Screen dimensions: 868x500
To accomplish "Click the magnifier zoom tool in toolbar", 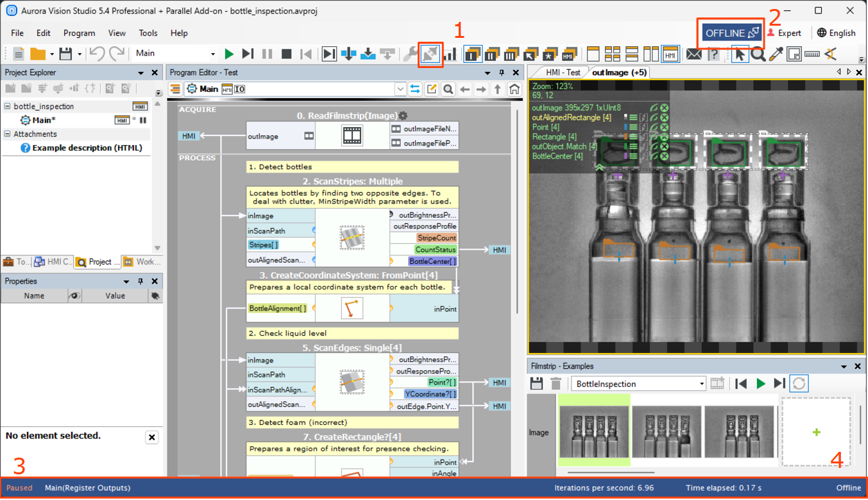I will pos(758,54).
